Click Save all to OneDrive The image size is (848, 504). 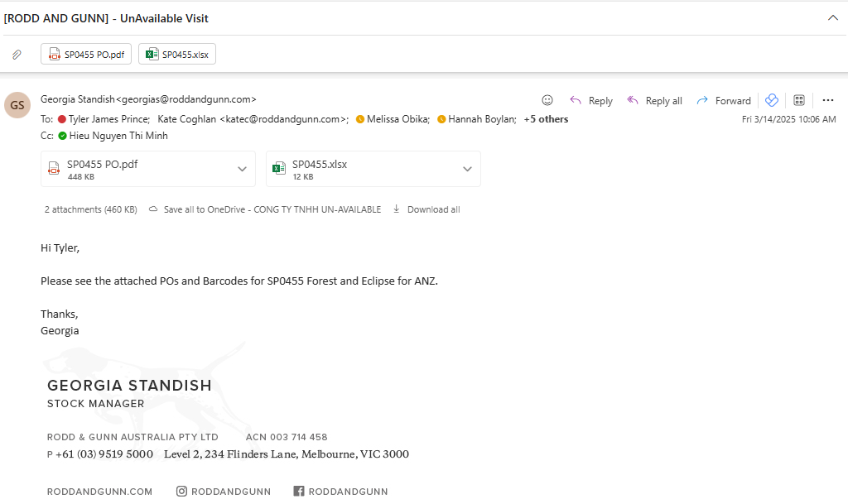[272, 209]
